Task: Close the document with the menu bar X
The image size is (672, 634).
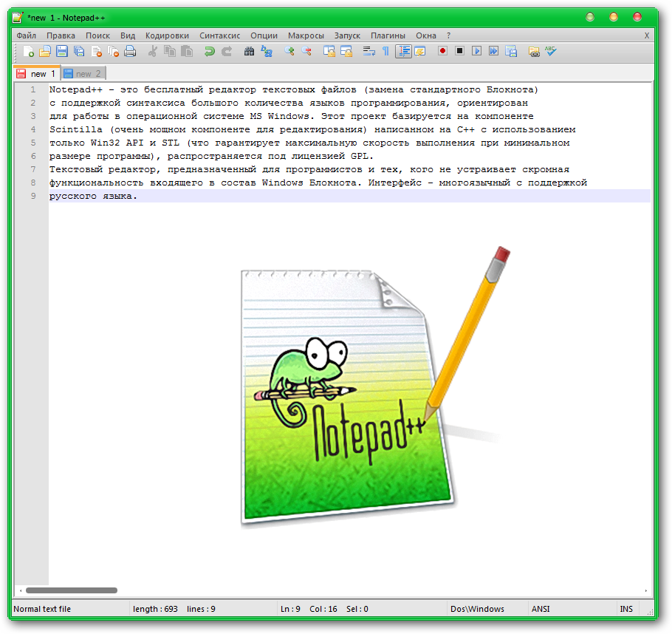Action: pyautogui.click(x=647, y=35)
